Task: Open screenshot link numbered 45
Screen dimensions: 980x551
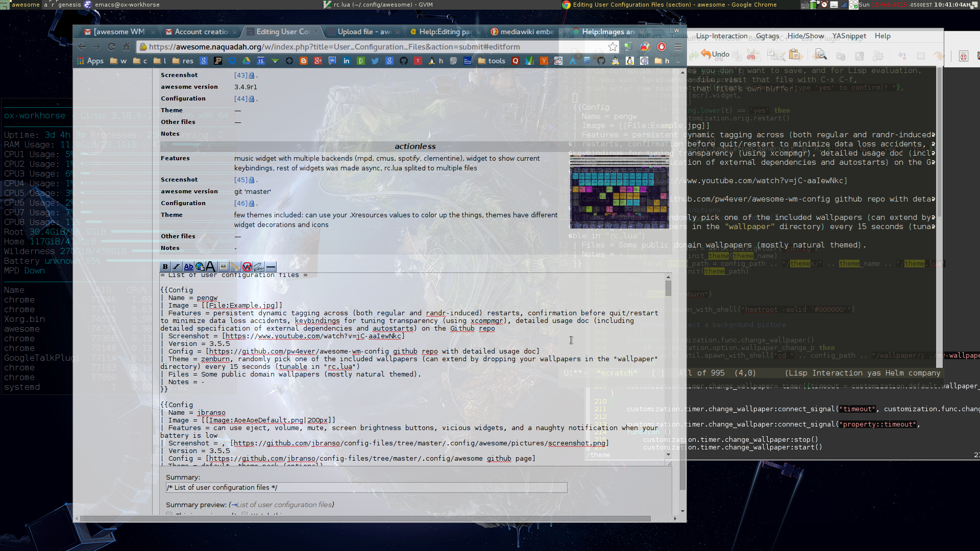Action: pyautogui.click(x=240, y=180)
